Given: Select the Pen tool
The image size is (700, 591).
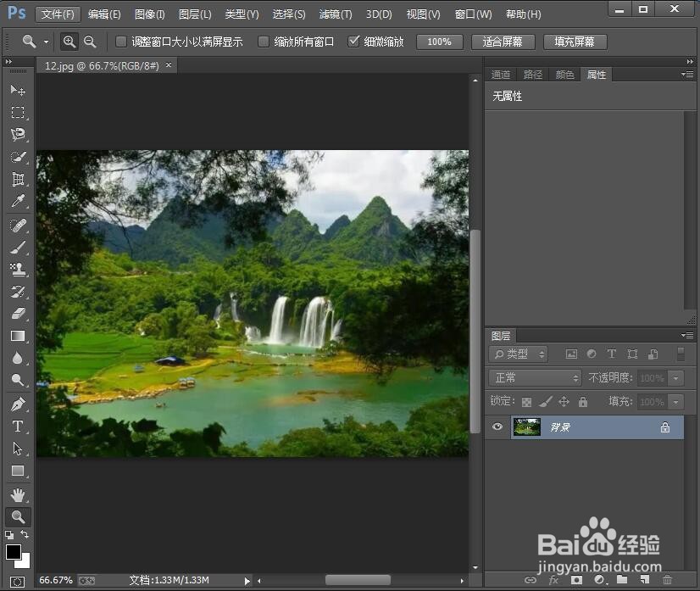Looking at the screenshot, I should (18, 404).
